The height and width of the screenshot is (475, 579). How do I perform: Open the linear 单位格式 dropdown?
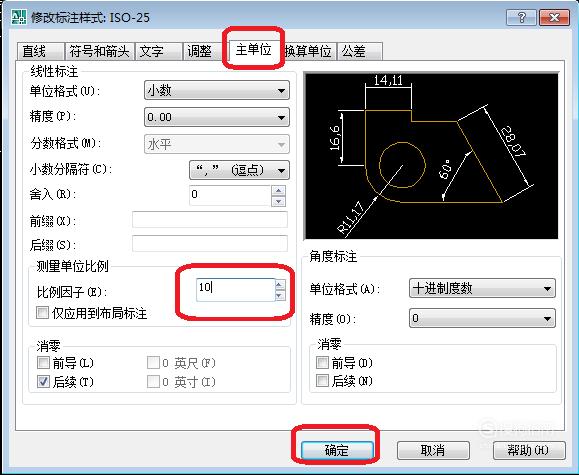[217, 90]
